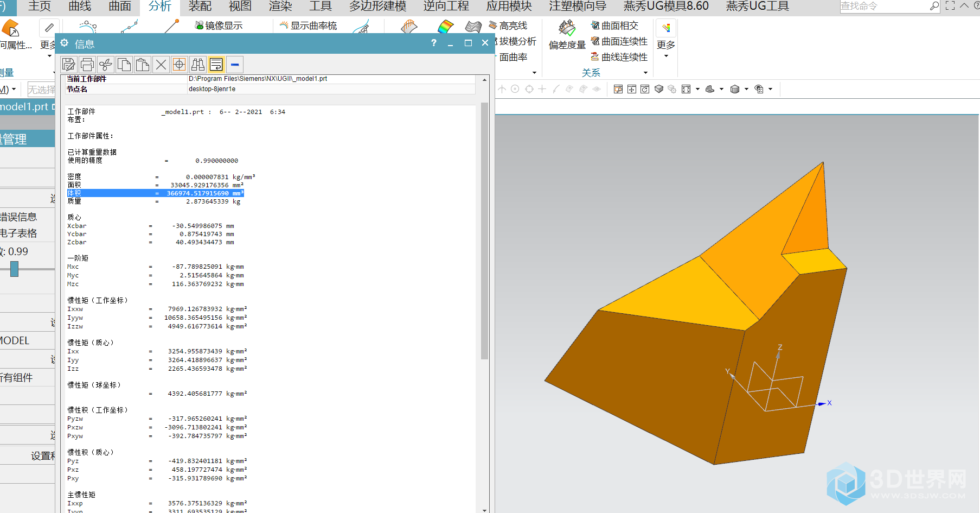Click the 电子表格 item in left panel
Image resolution: width=980 pixels, height=513 pixels.
18,233
